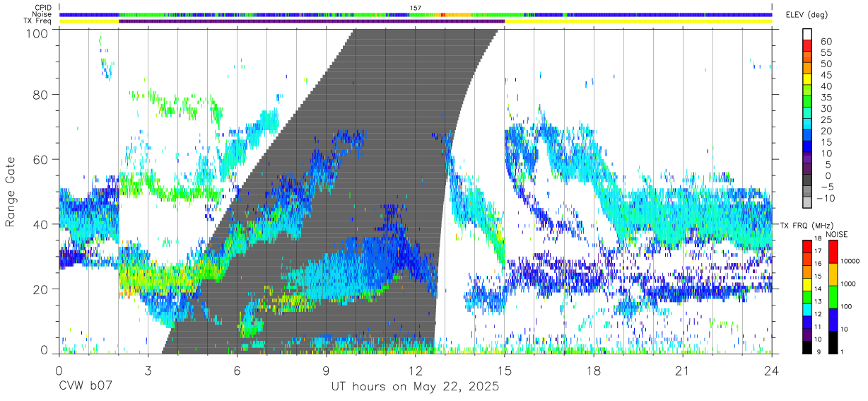Click the '100' label on NOISE colorbar

[847, 307]
